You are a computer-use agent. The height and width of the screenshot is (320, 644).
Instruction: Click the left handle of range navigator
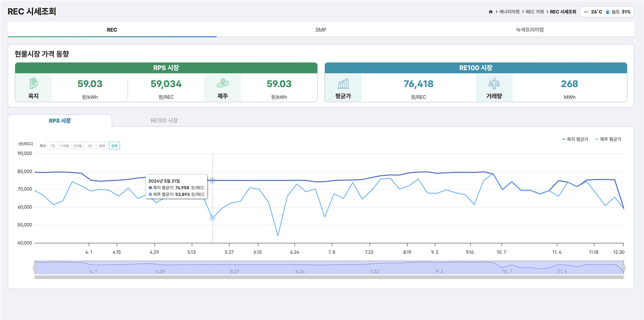[x=35, y=268]
